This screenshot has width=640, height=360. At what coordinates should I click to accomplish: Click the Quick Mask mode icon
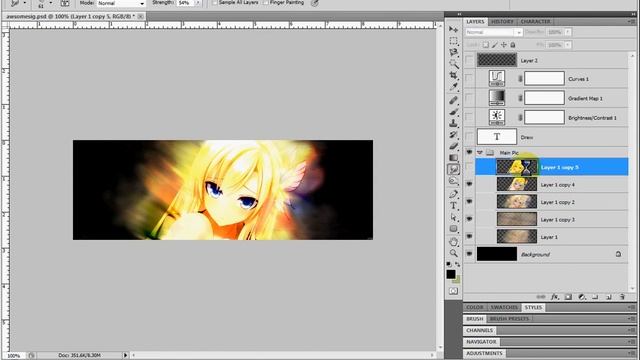click(x=453, y=291)
